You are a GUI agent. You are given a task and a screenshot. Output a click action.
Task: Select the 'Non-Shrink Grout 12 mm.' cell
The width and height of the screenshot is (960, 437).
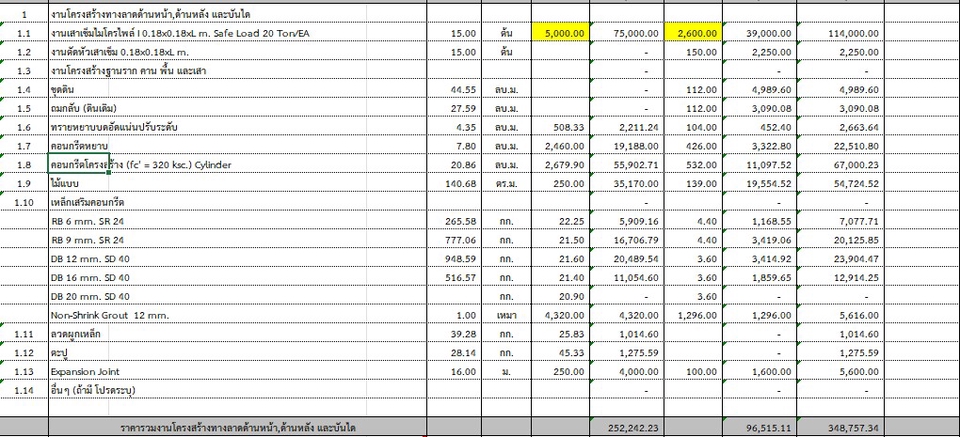coord(236,314)
